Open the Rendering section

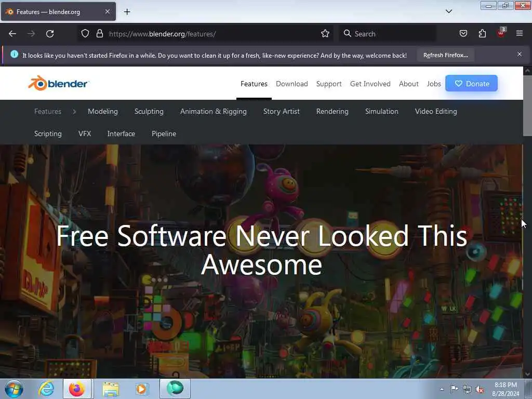click(332, 111)
